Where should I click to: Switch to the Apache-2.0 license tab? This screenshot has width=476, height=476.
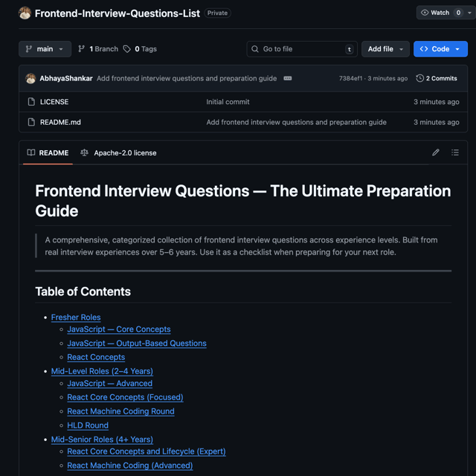[118, 152]
